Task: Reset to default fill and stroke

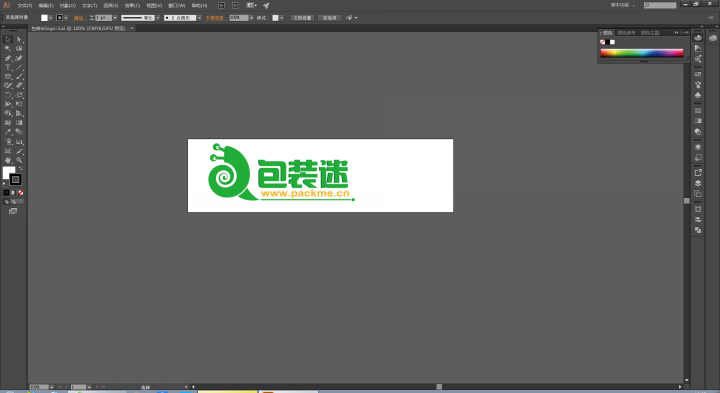Action: point(5,184)
